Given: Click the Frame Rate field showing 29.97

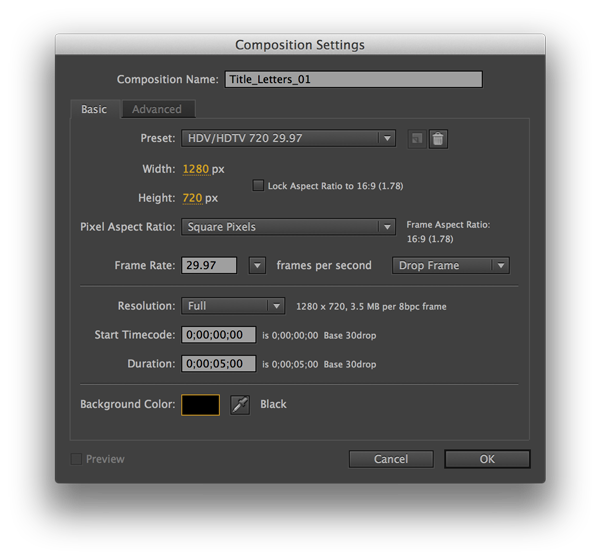Looking at the screenshot, I should (209, 266).
